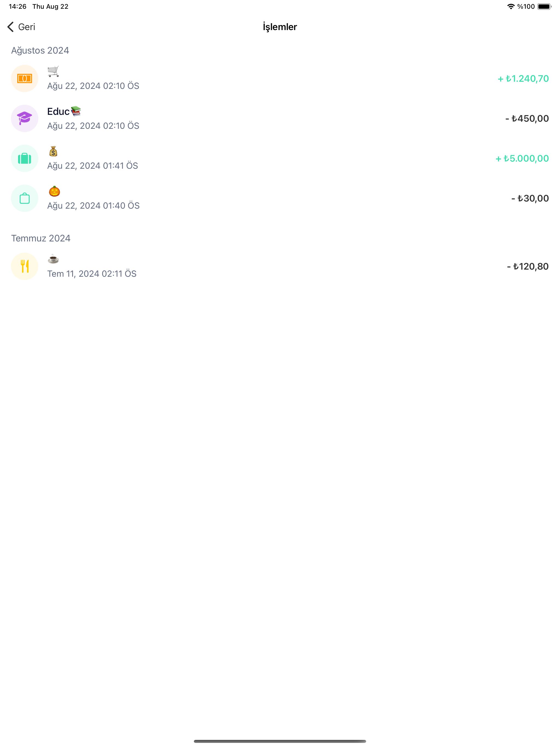Tap the shopping cart emoji transaction title
560x747 pixels.
[x=53, y=71]
